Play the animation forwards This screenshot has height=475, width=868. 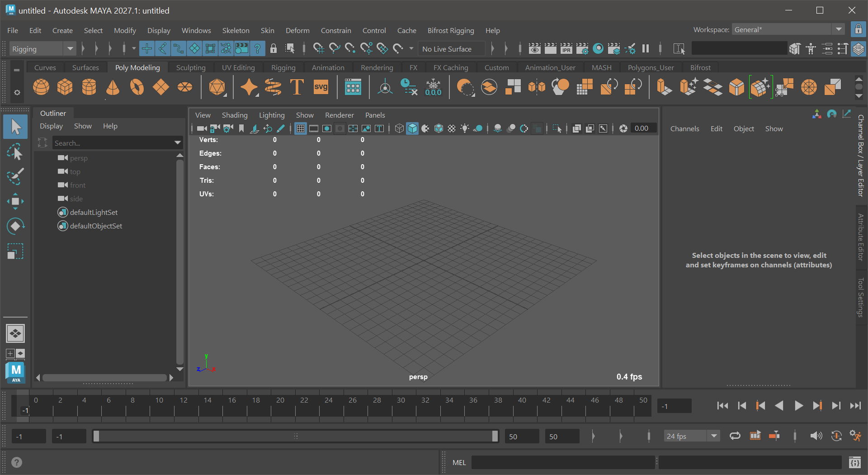click(798, 406)
